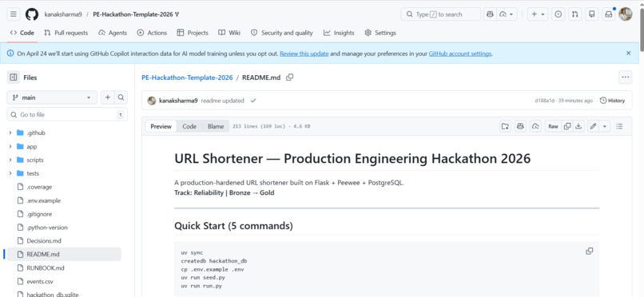
Task: Download the raw file icon
Action: (x=578, y=126)
